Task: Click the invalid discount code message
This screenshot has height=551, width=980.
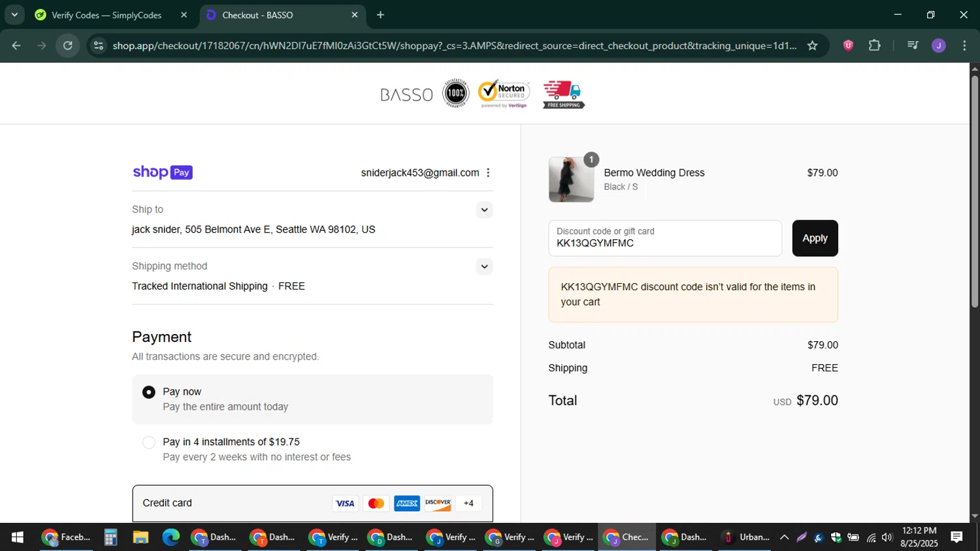Action: [x=693, y=295]
